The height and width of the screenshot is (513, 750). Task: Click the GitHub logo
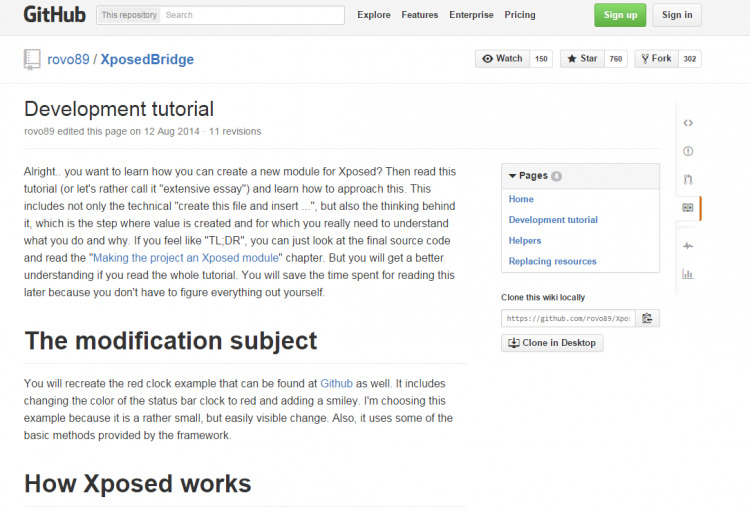click(x=54, y=15)
